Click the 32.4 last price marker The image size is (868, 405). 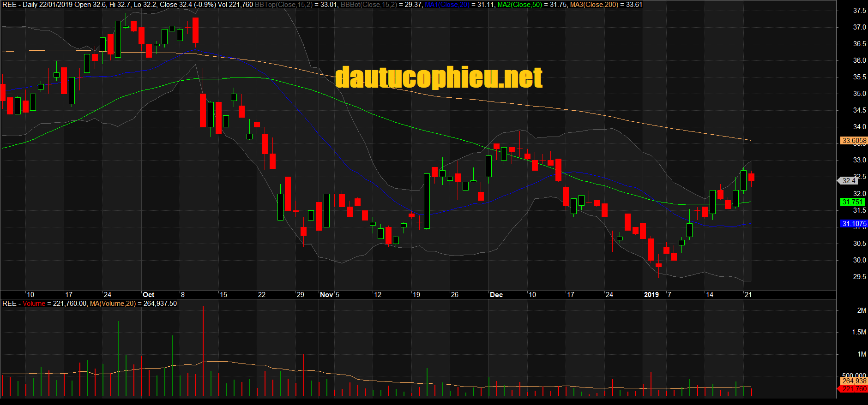(848, 181)
